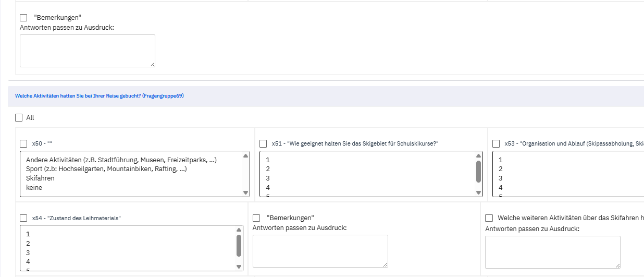644x277 pixels.
Task: Choose "keine" in the x50 list
Action: tap(34, 187)
